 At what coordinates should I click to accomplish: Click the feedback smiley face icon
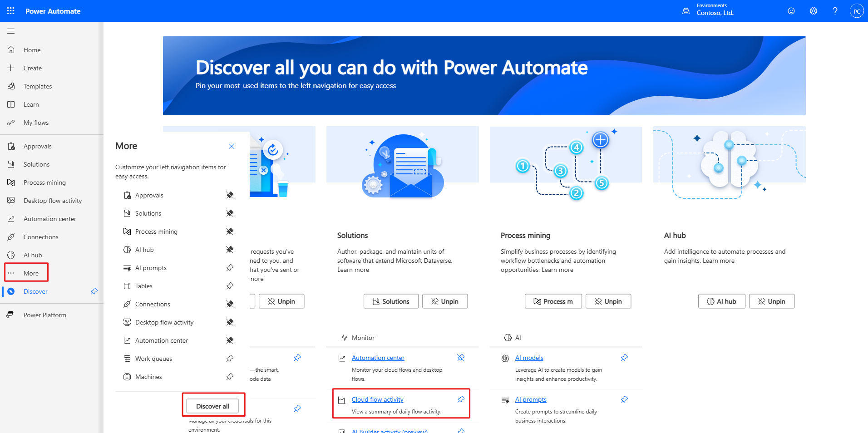791,11
